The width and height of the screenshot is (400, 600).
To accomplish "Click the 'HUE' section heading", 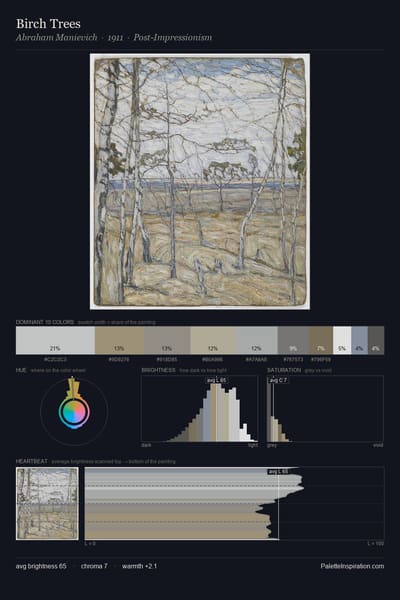I will 21,370.
